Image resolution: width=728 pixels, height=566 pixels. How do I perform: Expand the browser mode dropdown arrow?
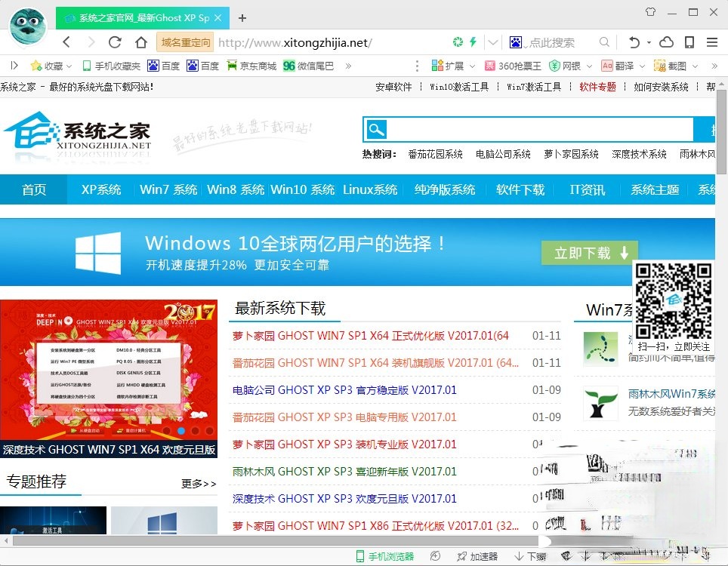492,43
